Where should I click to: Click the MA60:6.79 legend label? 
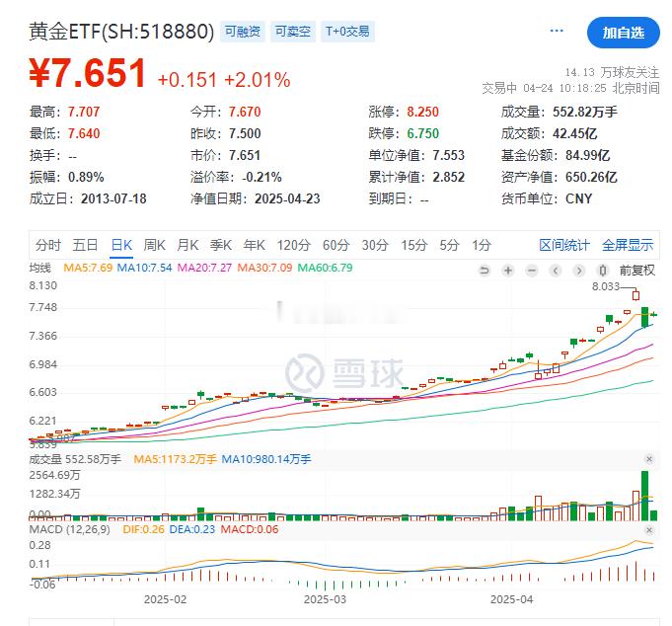click(325, 268)
